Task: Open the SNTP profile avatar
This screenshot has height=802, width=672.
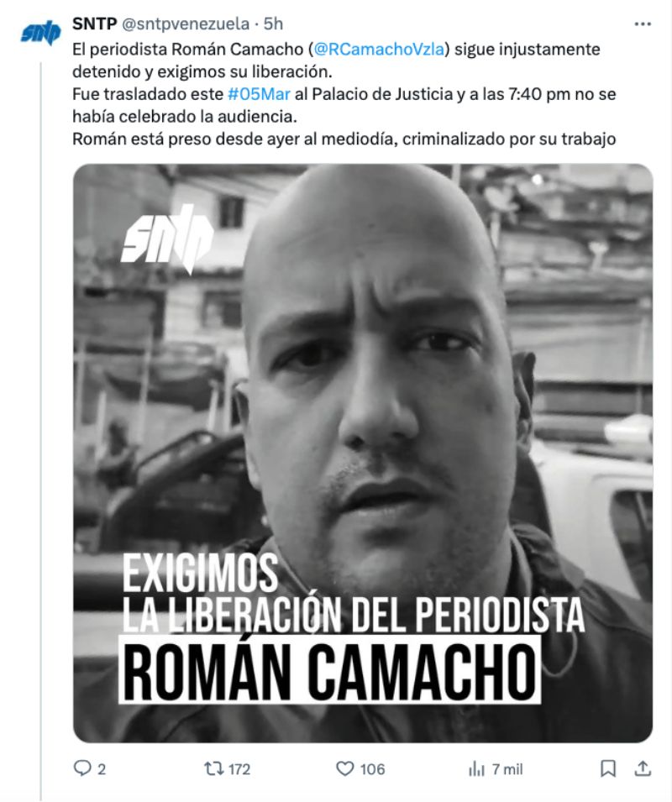Action: 40,33
